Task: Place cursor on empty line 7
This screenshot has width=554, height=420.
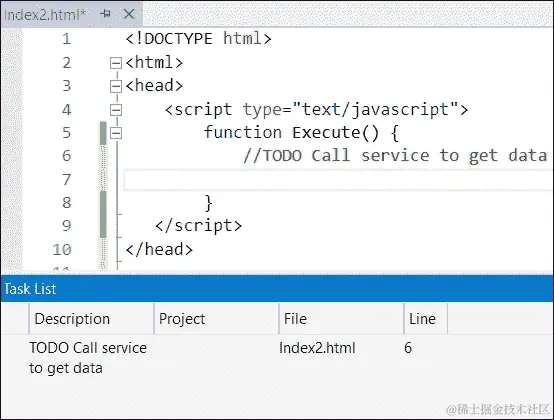Action: tap(337, 180)
